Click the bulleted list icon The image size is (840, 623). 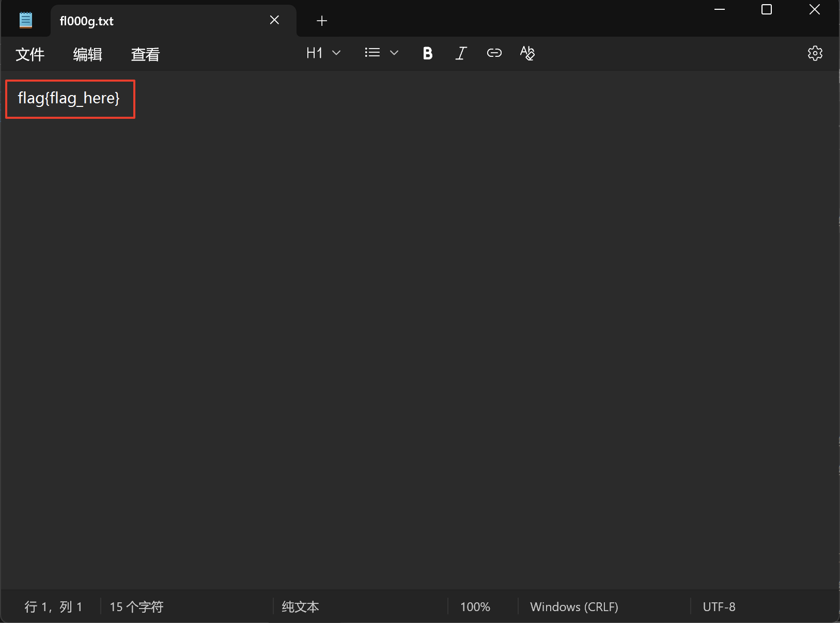tap(372, 53)
